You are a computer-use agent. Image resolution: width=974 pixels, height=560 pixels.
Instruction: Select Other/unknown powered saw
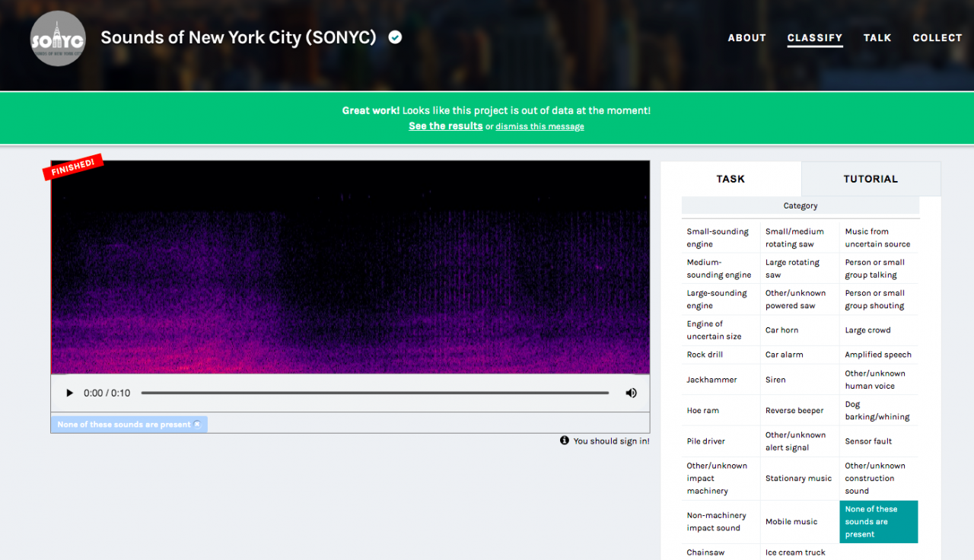[x=800, y=299]
